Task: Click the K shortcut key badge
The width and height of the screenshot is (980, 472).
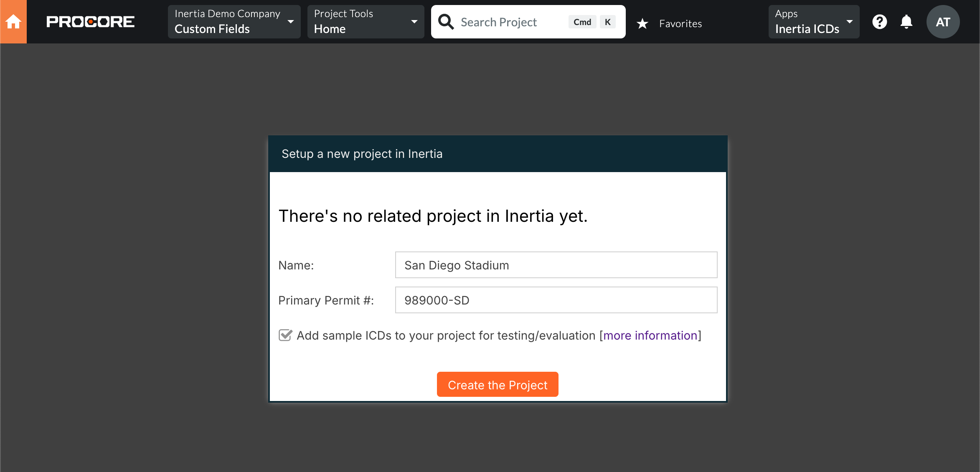Action: (x=608, y=22)
